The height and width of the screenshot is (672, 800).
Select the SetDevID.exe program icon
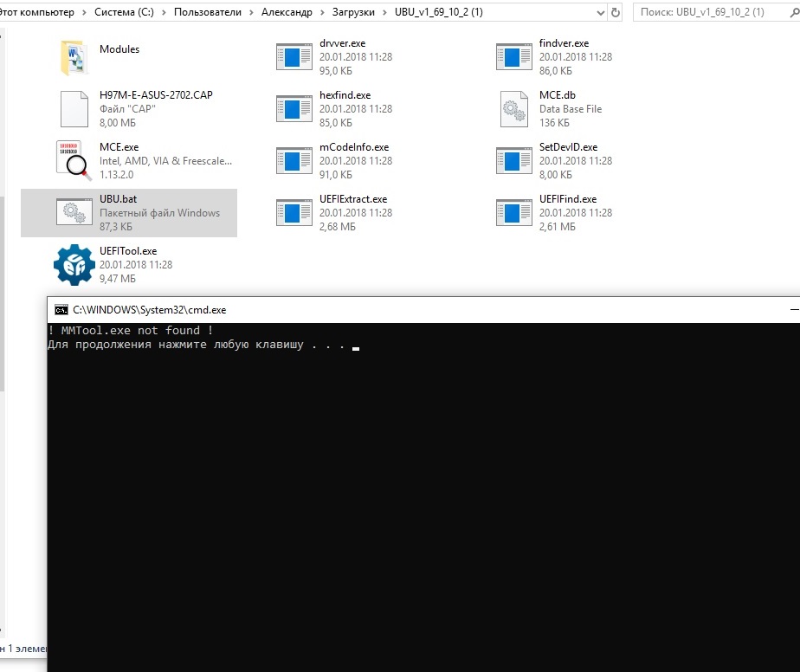pyautogui.click(x=513, y=161)
